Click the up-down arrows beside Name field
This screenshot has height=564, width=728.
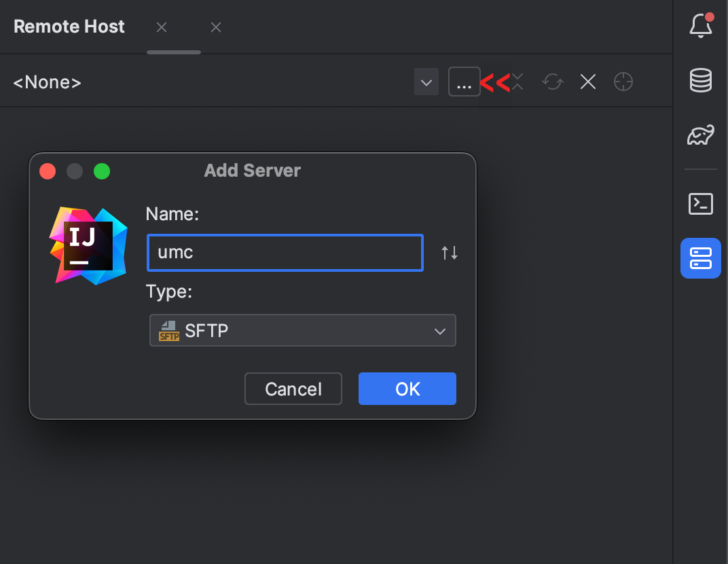pyautogui.click(x=450, y=253)
